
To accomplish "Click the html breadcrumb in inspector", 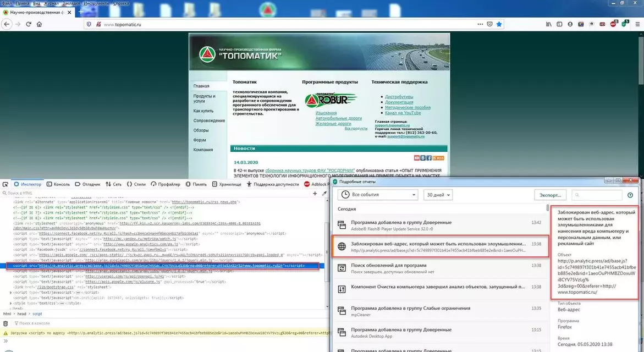I will [7, 314].
